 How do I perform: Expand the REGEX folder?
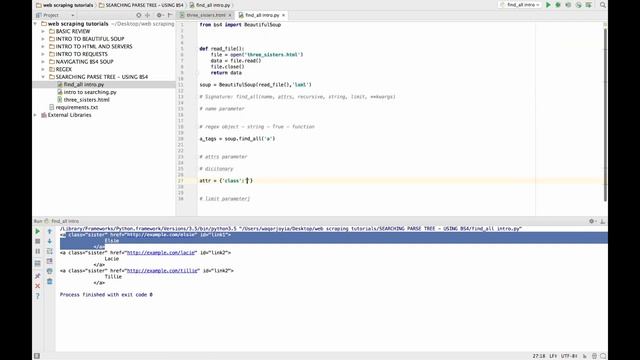[43, 69]
